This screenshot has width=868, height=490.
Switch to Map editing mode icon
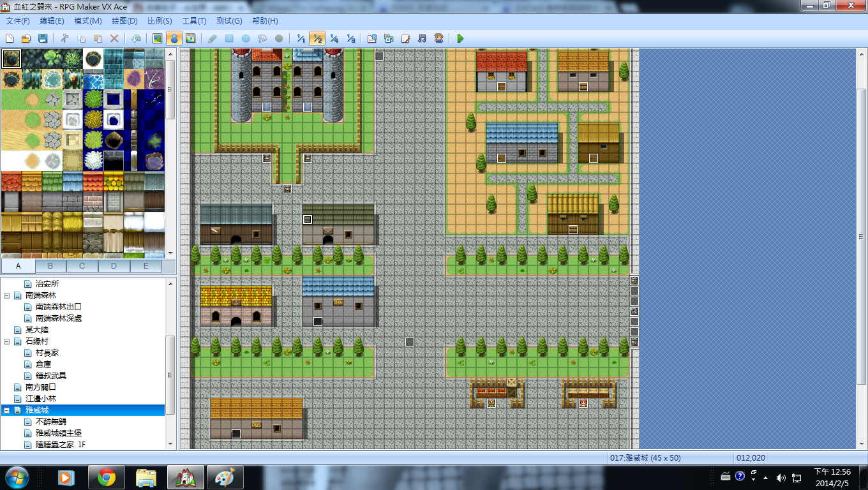pos(157,38)
